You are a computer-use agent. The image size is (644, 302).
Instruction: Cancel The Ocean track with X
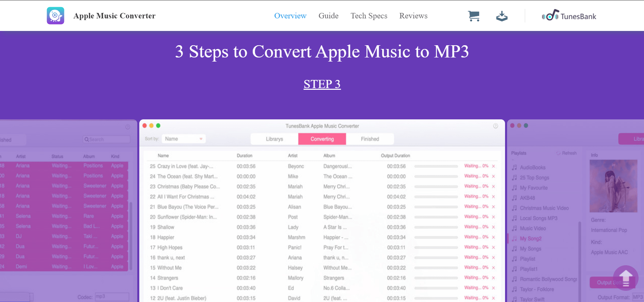(493, 177)
